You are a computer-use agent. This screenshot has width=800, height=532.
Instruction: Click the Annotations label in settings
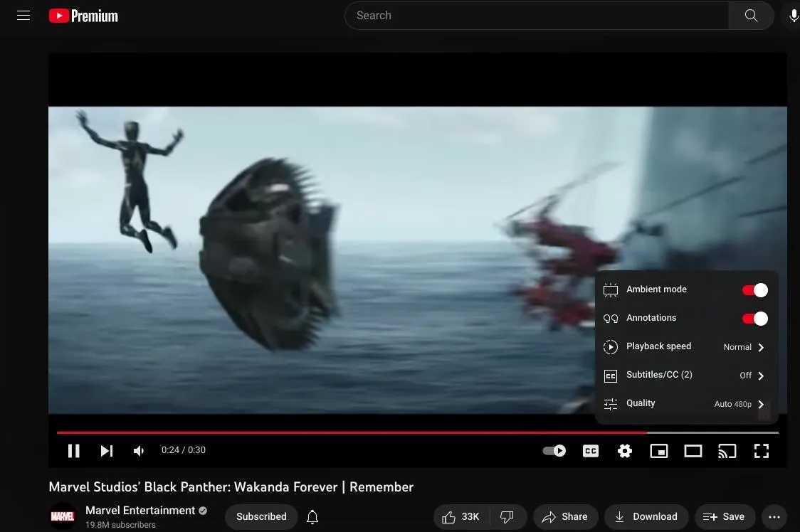click(x=651, y=318)
